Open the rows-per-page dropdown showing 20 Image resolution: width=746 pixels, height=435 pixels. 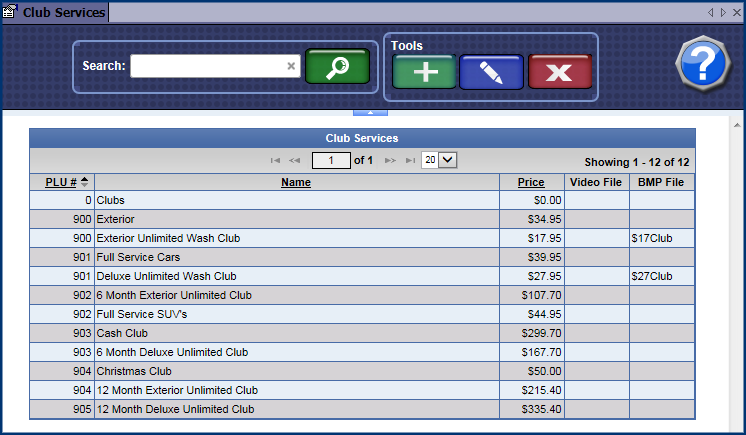(447, 160)
